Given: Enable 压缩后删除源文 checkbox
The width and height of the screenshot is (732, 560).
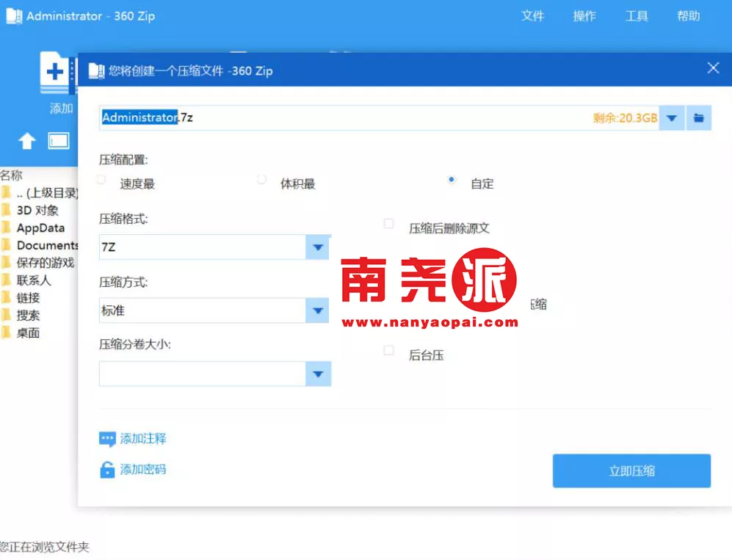Looking at the screenshot, I should [x=388, y=224].
